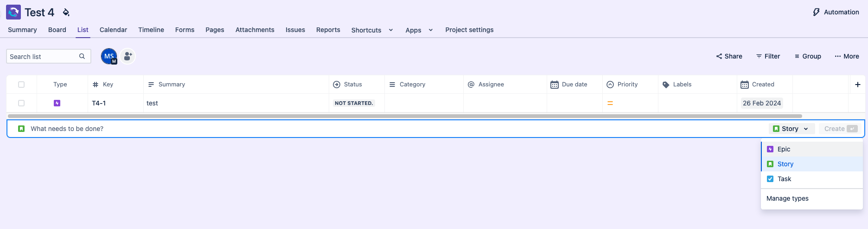Open the Forms tab
Viewport: 868px width, 229px height.
pos(185,30)
